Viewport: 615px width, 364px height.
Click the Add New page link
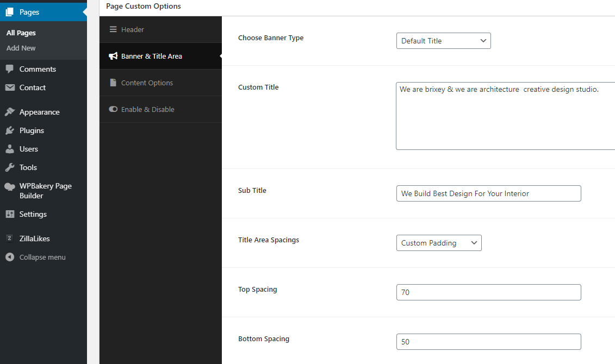[21, 48]
